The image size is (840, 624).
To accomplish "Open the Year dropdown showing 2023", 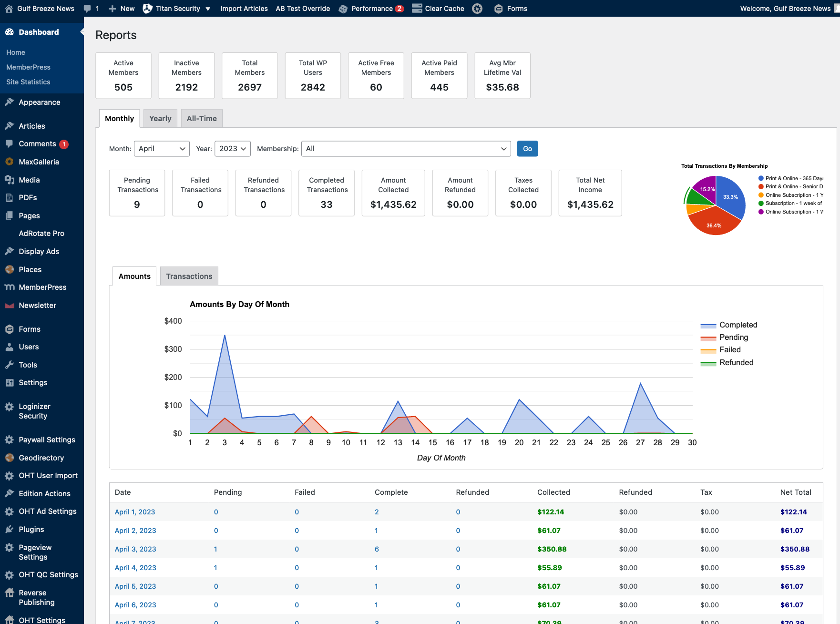I will tap(233, 149).
